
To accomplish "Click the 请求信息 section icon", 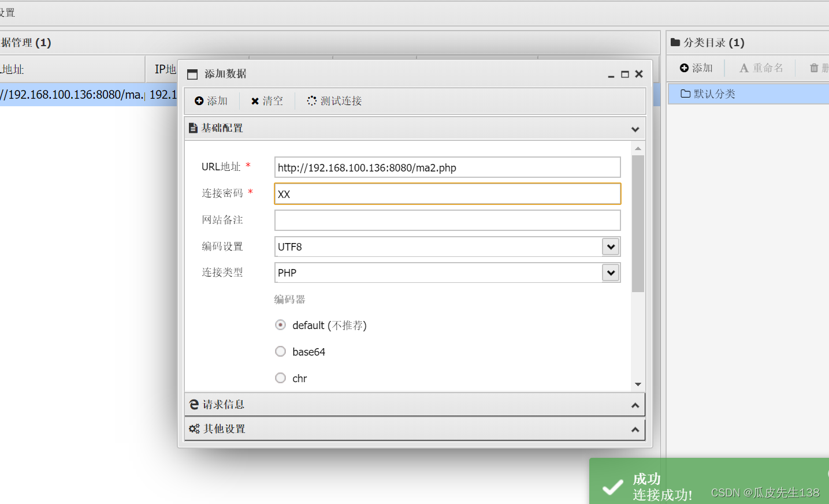I will pos(194,404).
